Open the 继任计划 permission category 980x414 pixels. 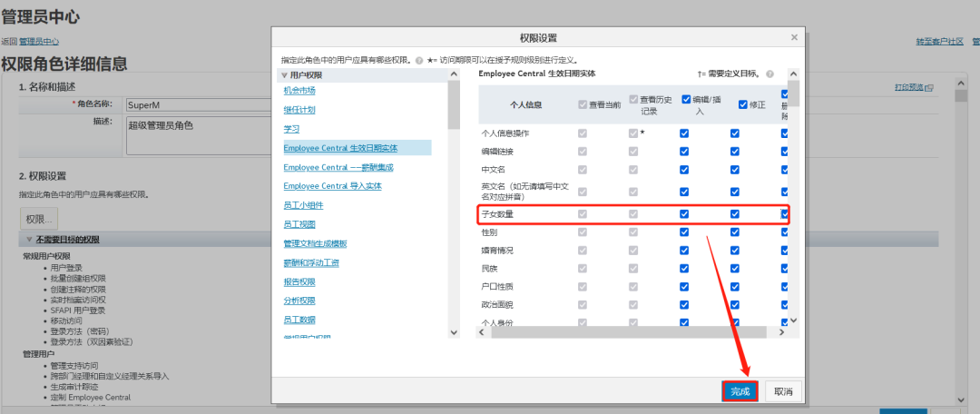click(x=299, y=110)
